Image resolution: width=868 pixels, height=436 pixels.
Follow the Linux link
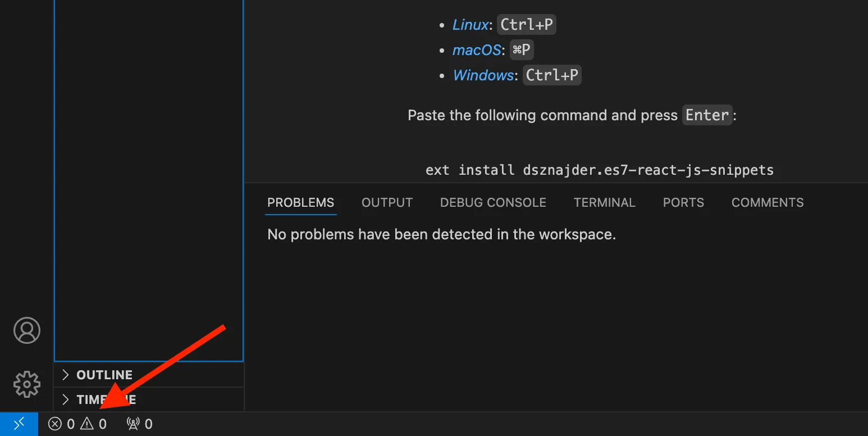tap(470, 24)
